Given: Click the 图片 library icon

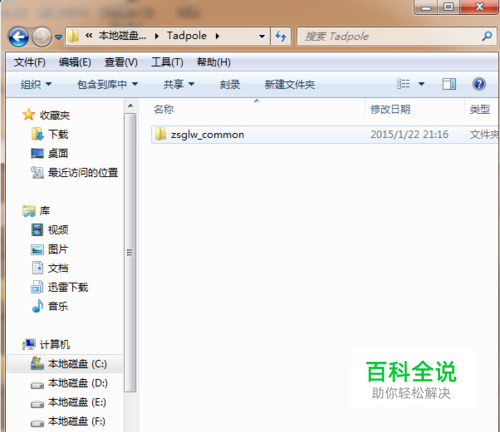Looking at the screenshot, I should point(37,249).
